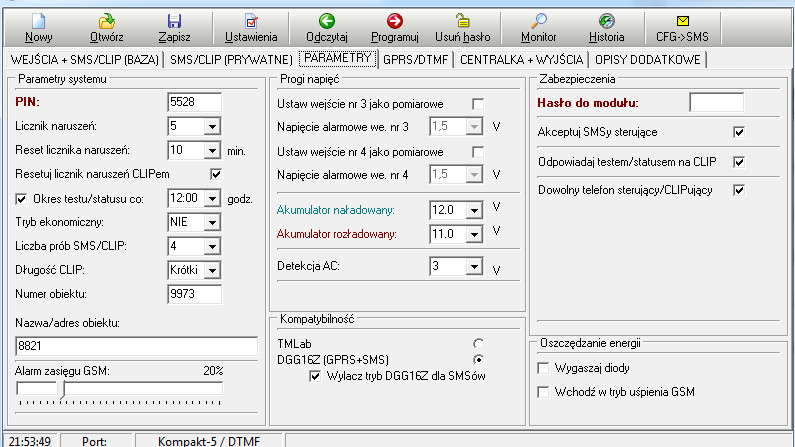Uncheck Resetuj licznik naruszeń CLIPem
This screenshot has width=795, height=447.
[216, 174]
